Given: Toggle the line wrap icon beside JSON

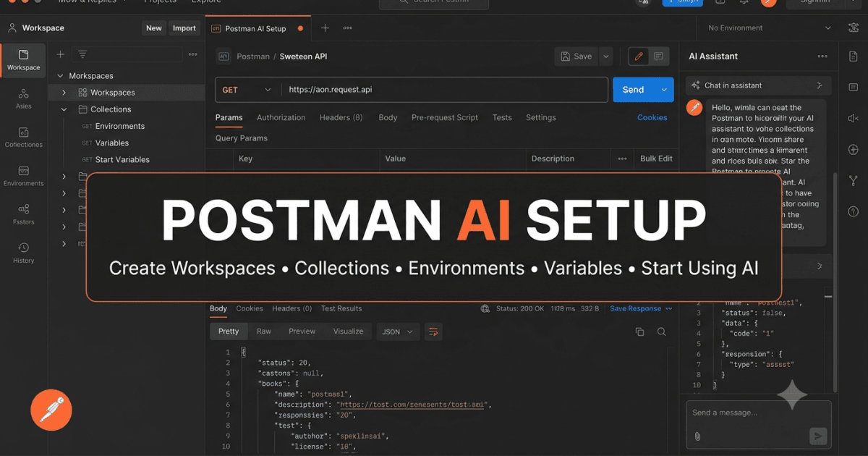Looking at the screenshot, I should tap(433, 332).
